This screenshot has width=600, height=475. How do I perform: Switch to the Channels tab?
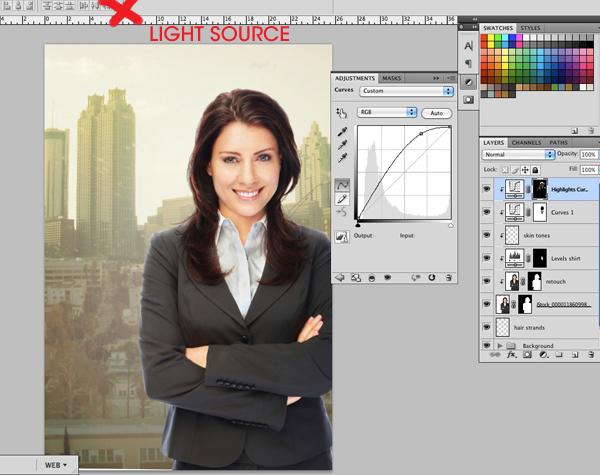pyautogui.click(x=526, y=143)
